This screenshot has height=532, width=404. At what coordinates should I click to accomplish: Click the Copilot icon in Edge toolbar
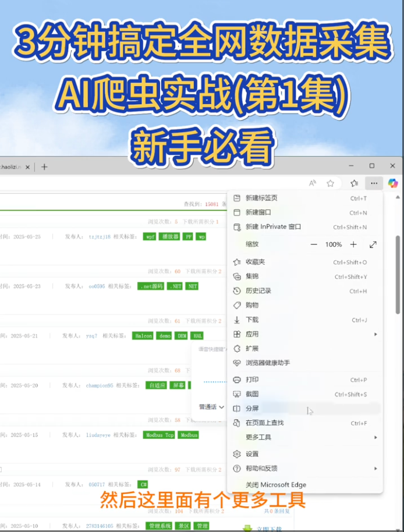[393, 183]
